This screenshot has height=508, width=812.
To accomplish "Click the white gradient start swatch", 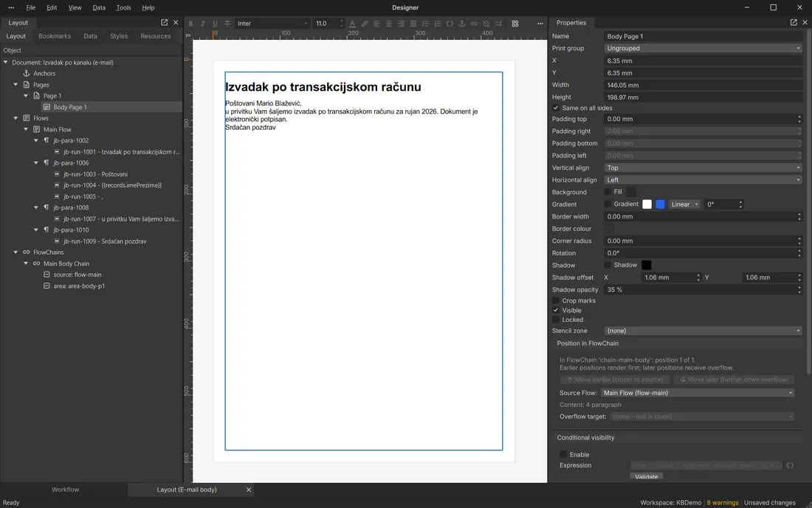I will [x=647, y=204].
